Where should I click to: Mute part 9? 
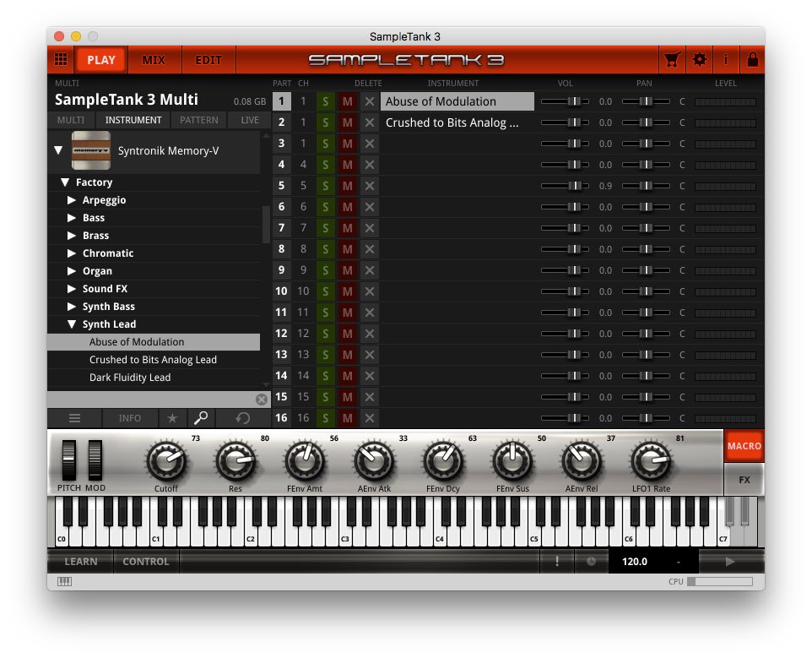pos(348,270)
